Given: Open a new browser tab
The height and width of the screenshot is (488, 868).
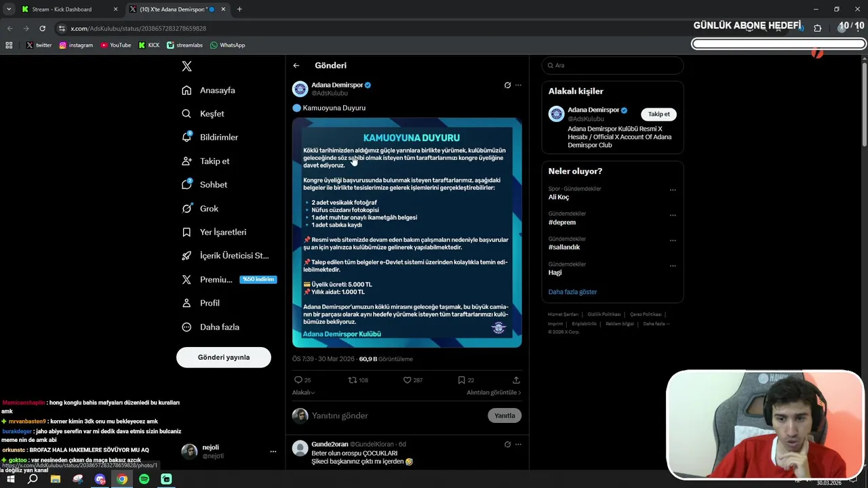Looking at the screenshot, I should 239,9.
